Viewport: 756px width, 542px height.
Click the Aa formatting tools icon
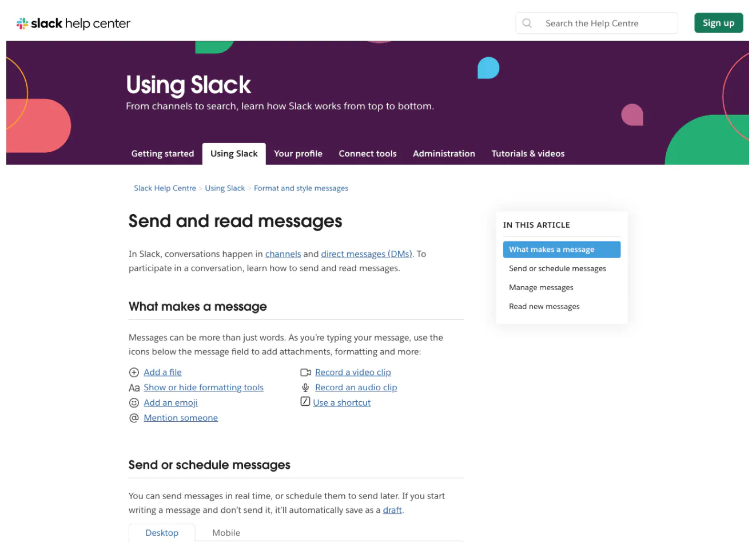134,388
